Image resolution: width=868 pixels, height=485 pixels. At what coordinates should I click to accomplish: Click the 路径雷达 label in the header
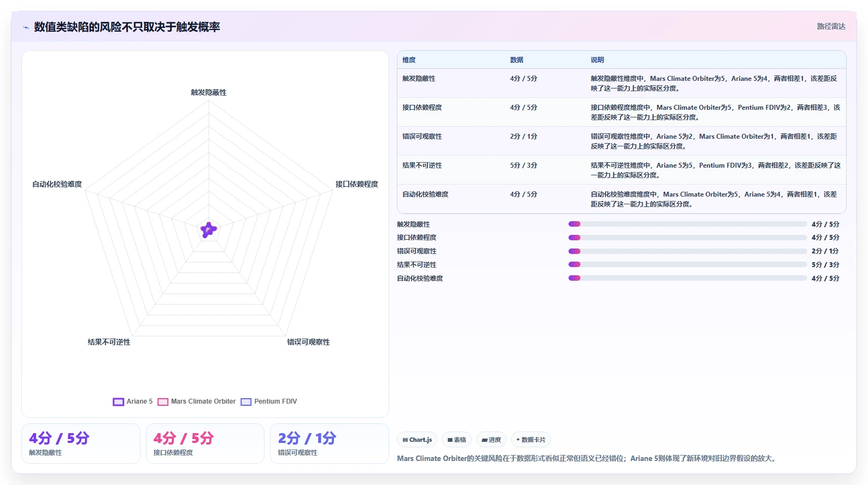(x=831, y=26)
